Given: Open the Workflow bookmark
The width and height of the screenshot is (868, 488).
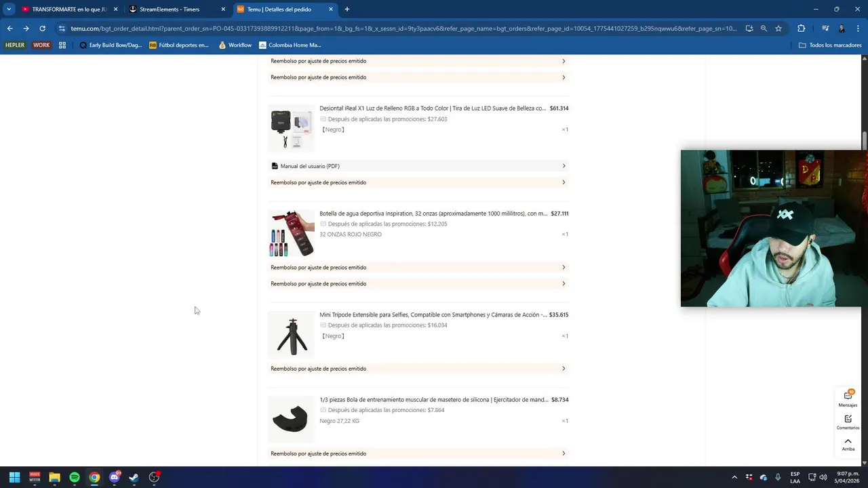Looking at the screenshot, I should tap(235, 45).
